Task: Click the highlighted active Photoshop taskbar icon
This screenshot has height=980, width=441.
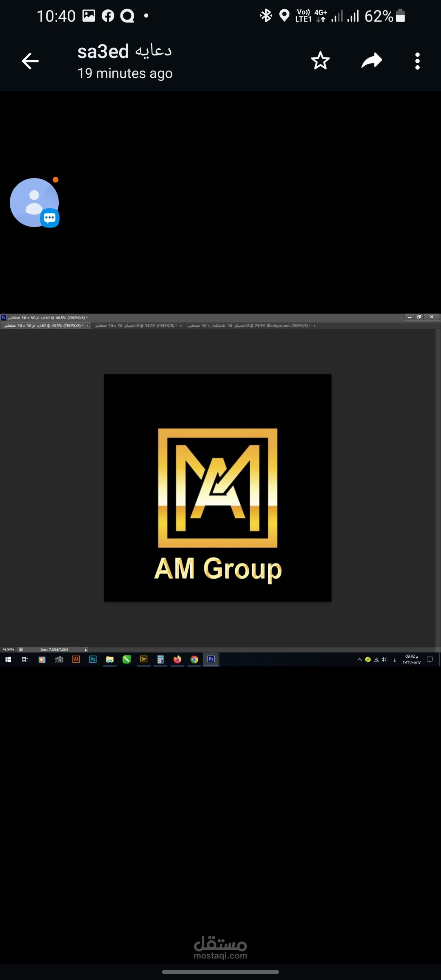Action: click(x=211, y=659)
